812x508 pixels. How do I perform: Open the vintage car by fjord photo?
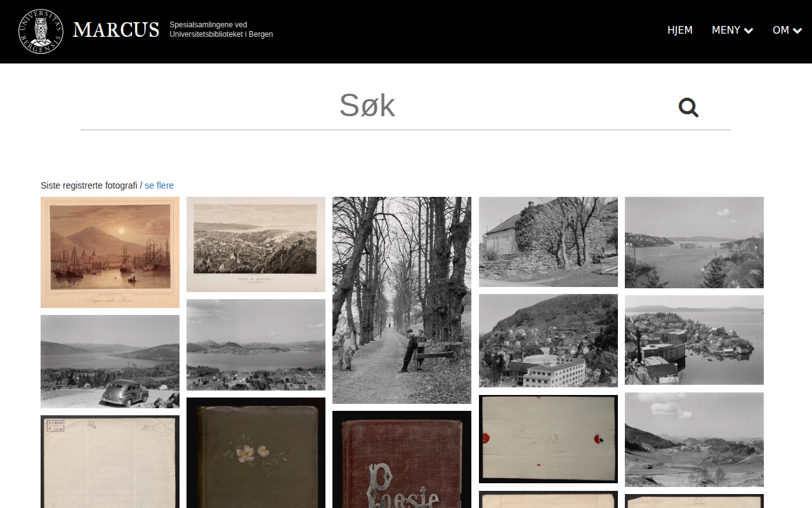click(110, 361)
